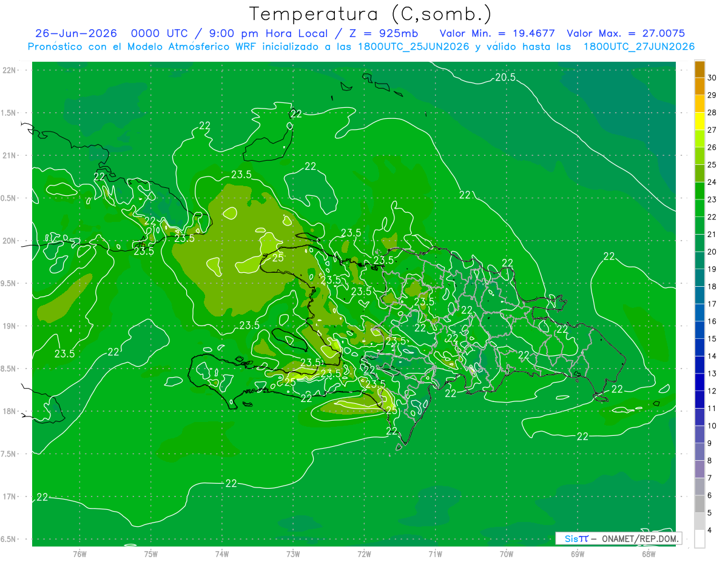Image resolution: width=728 pixels, height=562 pixels.
Task: Click the teal legend swatch between 18 and 19
Action: click(x=699, y=278)
